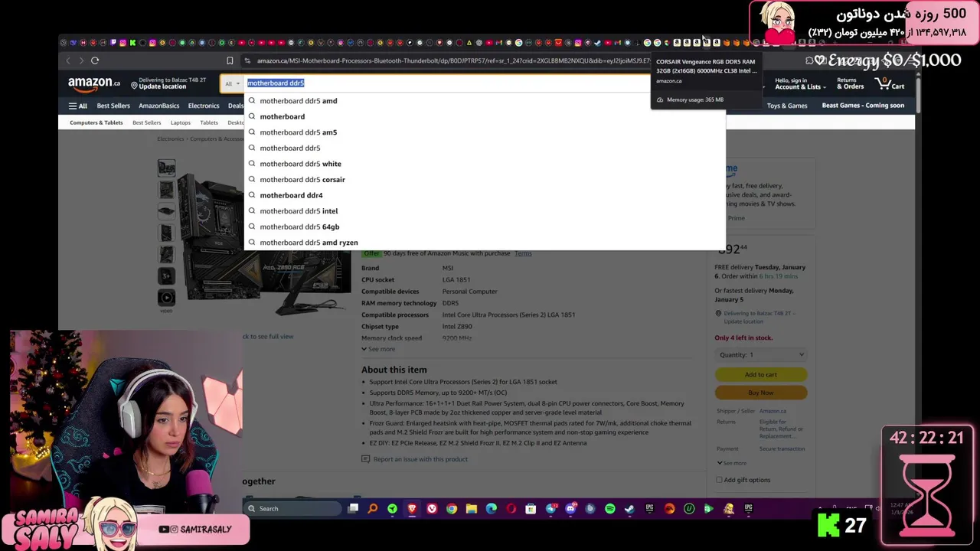Open Best Sellers in Amazon nav
The height and width of the screenshot is (551, 980).
pos(113,106)
